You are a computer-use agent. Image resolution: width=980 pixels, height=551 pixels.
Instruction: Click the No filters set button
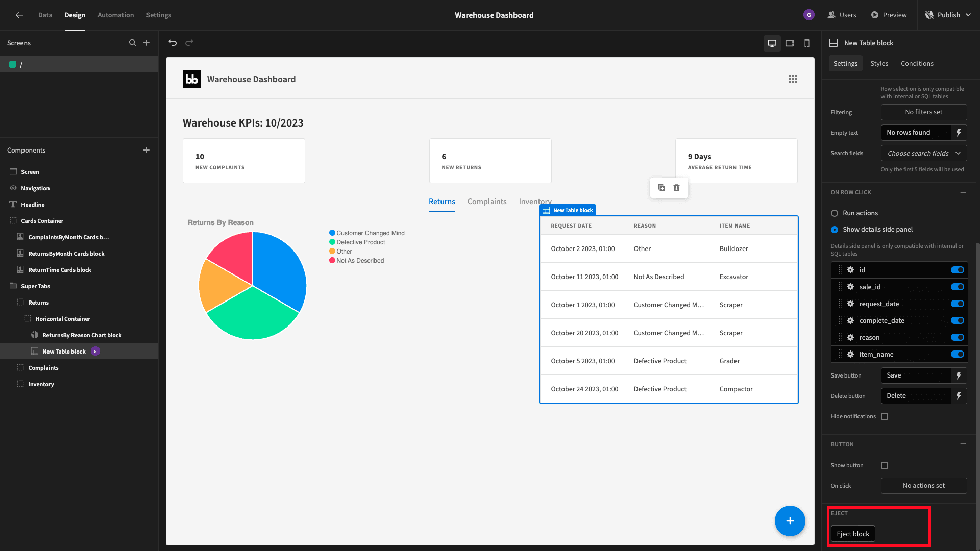point(924,112)
